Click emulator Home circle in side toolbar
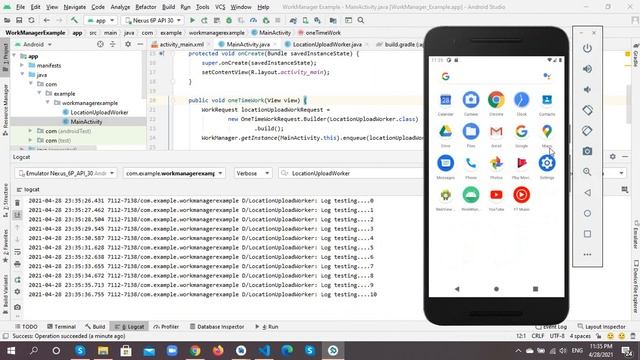Viewport: 640px width, 360px height. coord(587,213)
